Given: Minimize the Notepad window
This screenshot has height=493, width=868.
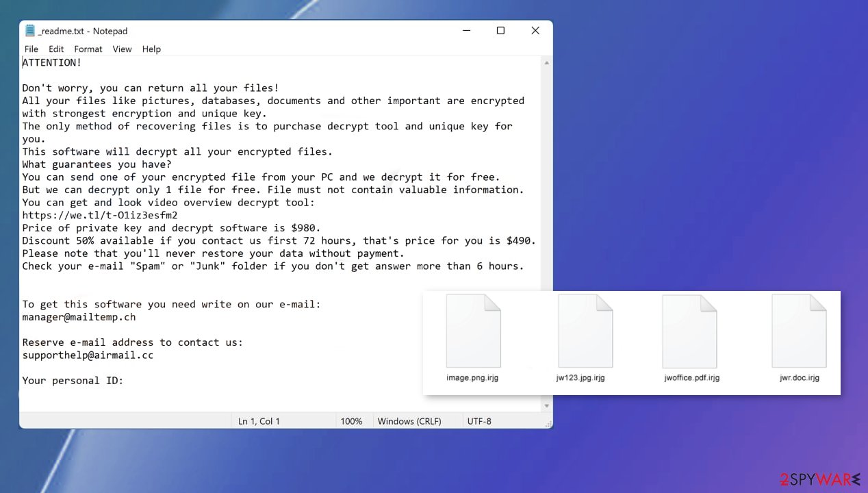Looking at the screenshot, I should (x=466, y=31).
